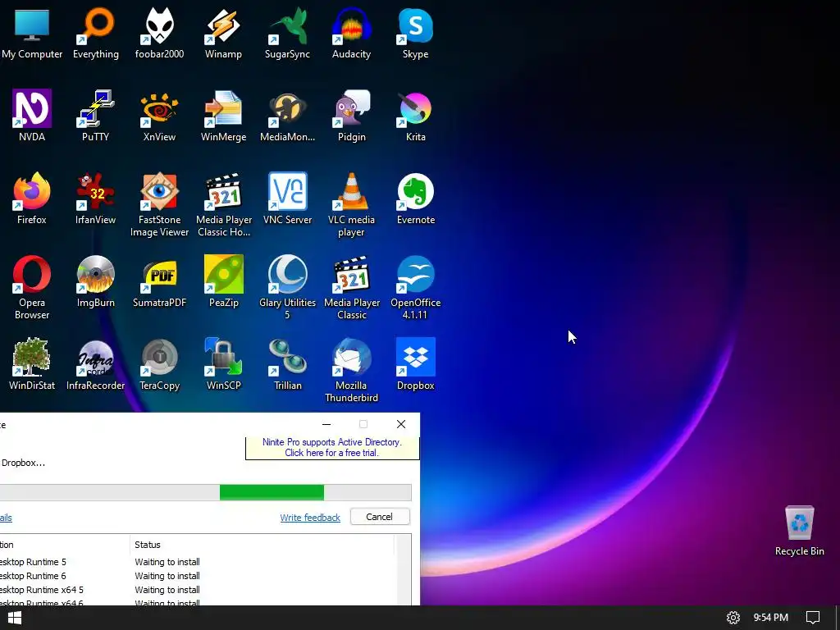Cancel the Ninite installation
This screenshot has width=840, height=630.
click(x=380, y=517)
